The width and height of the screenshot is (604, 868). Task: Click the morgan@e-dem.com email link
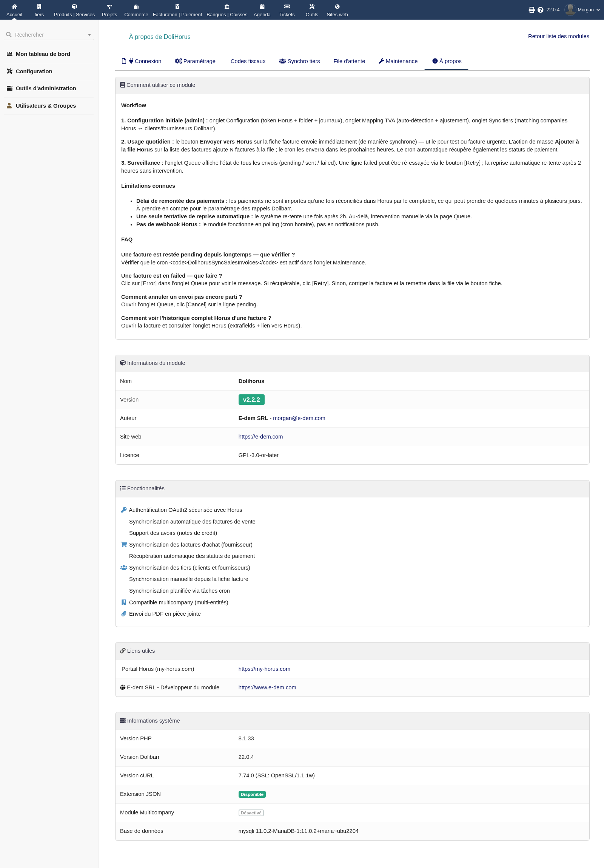[x=299, y=418]
